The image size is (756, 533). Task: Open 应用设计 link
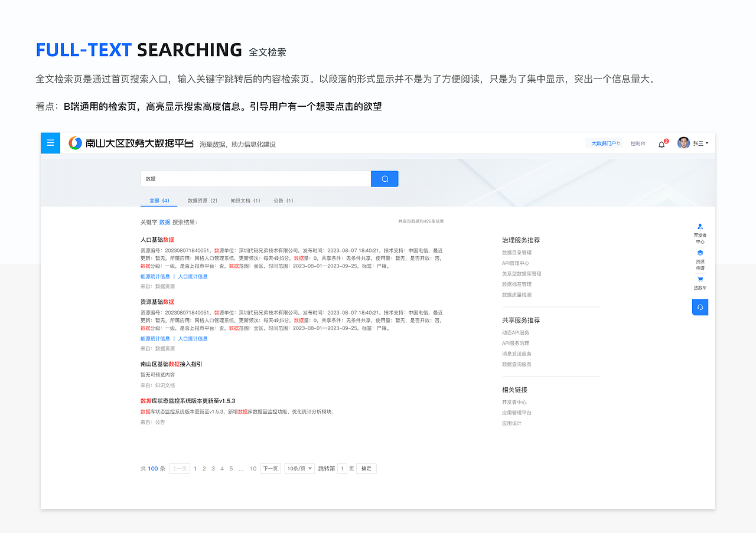tap(512, 423)
